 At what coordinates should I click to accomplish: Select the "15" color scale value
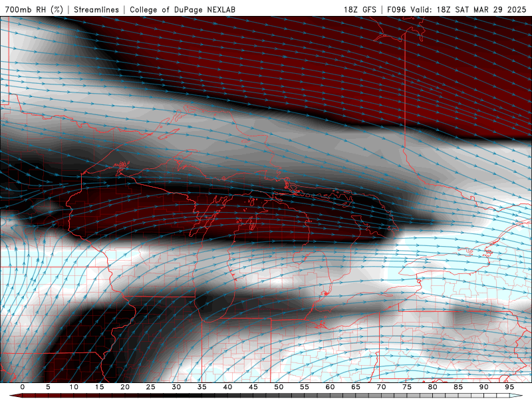(x=99, y=387)
